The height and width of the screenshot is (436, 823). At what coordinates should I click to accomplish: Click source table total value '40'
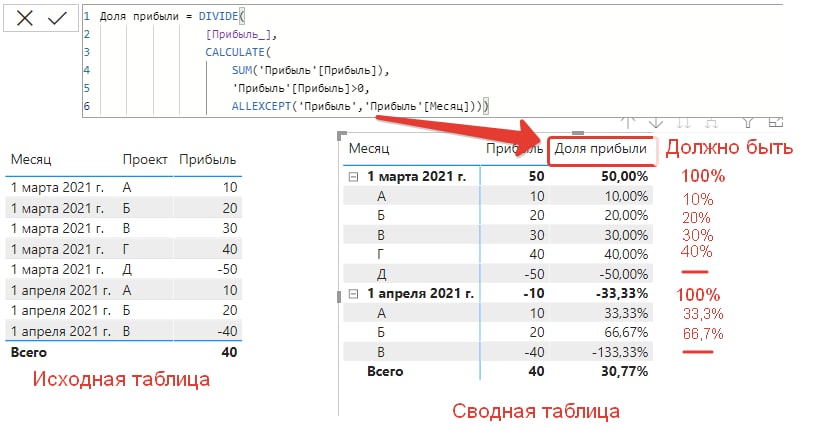click(x=229, y=353)
